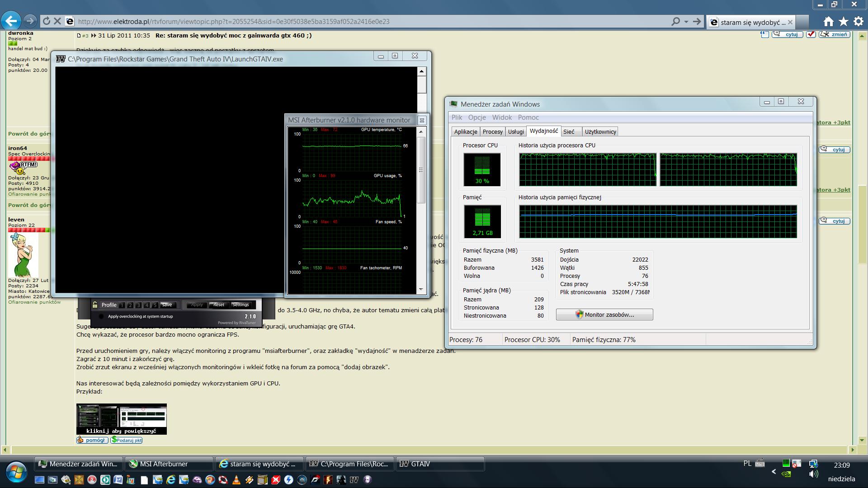Tick the red checkmark box beside cytuj
Image resolution: width=868 pixels, height=488 pixels.
click(x=811, y=34)
